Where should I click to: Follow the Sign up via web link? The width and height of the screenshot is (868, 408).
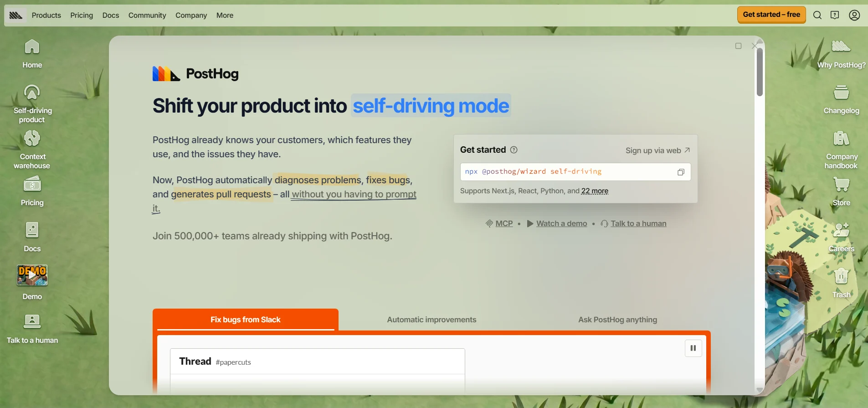pos(657,150)
